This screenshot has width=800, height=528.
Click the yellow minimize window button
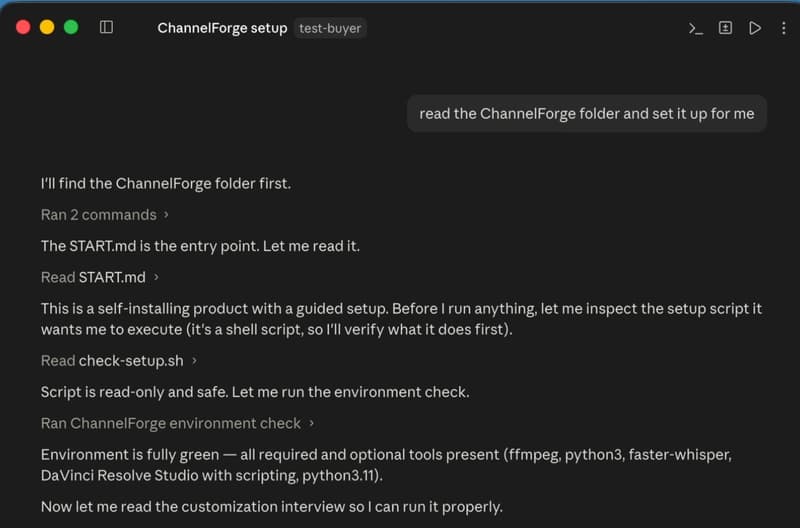47,27
